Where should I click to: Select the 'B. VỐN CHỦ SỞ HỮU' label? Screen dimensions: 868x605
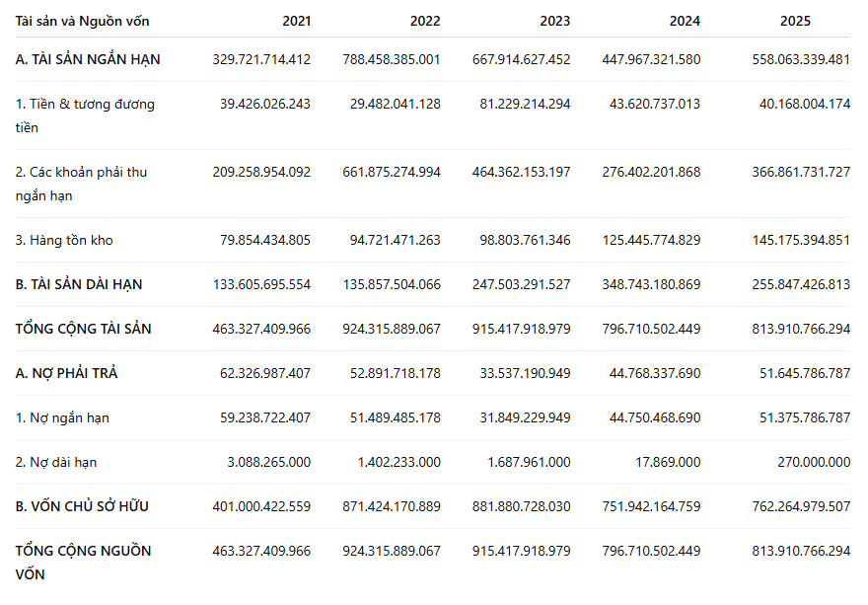(82, 506)
